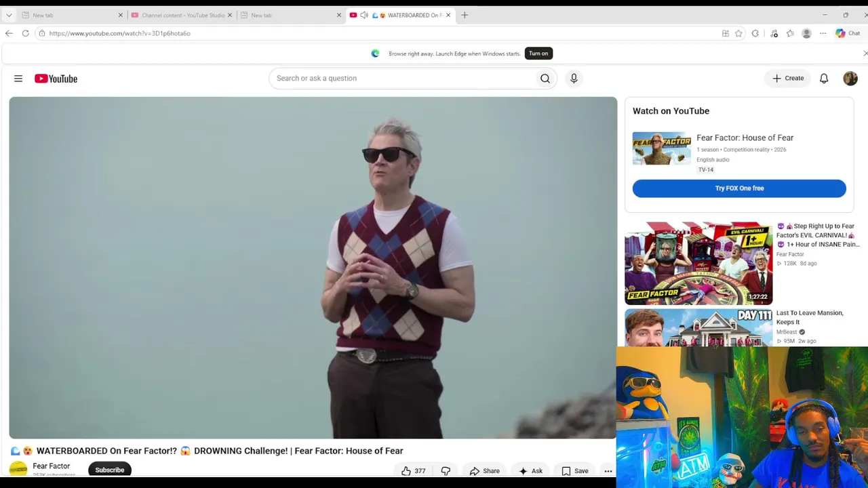Mute the WATERBOARDED tab via speaker icon
Image resolution: width=868 pixels, height=488 pixels.
(x=364, y=15)
